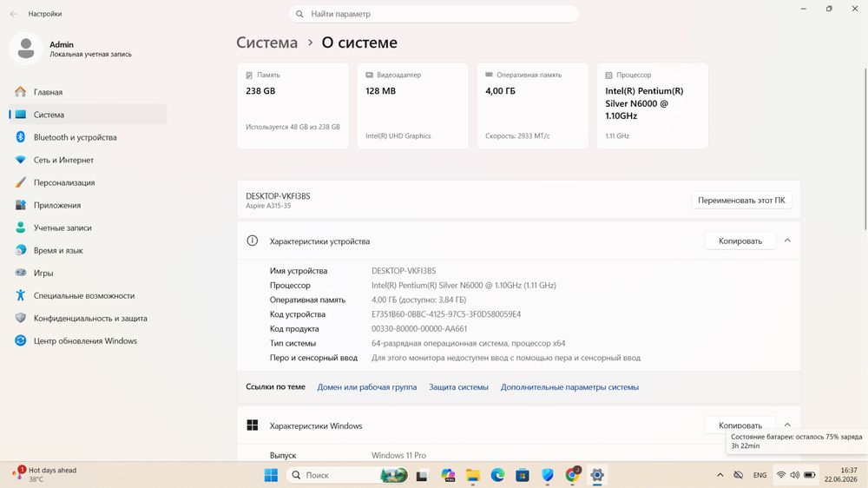Viewport: 868px width, 488px height.
Task: Select Сеть и Интернет menu item
Action: [88, 160]
